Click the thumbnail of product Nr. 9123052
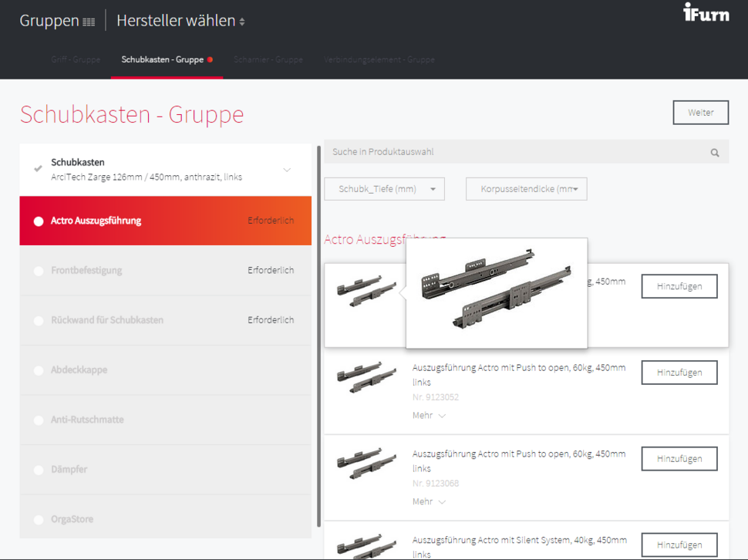 click(x=366, y=377)
